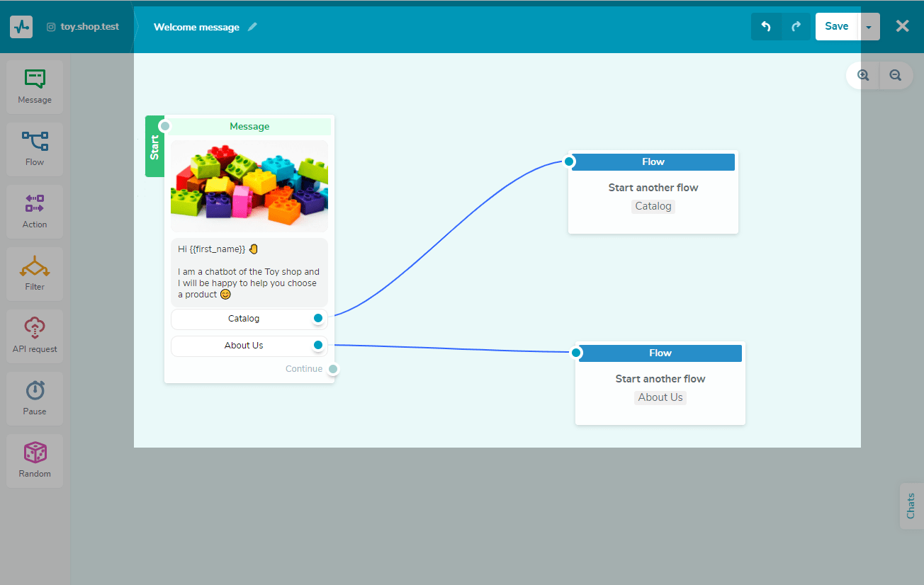Click the zoom in icon on canvas

pos(862,75)
